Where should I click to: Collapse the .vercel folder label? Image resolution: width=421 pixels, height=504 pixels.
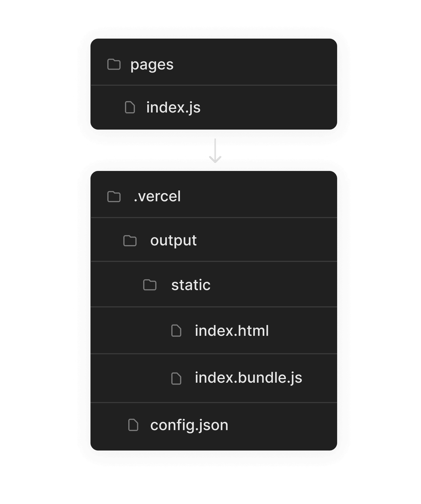click(157, 197)
